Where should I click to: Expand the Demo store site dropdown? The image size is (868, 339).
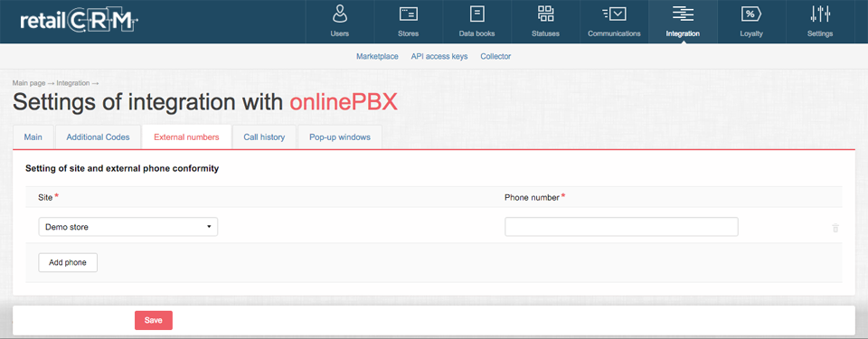[x=127, y=227]
